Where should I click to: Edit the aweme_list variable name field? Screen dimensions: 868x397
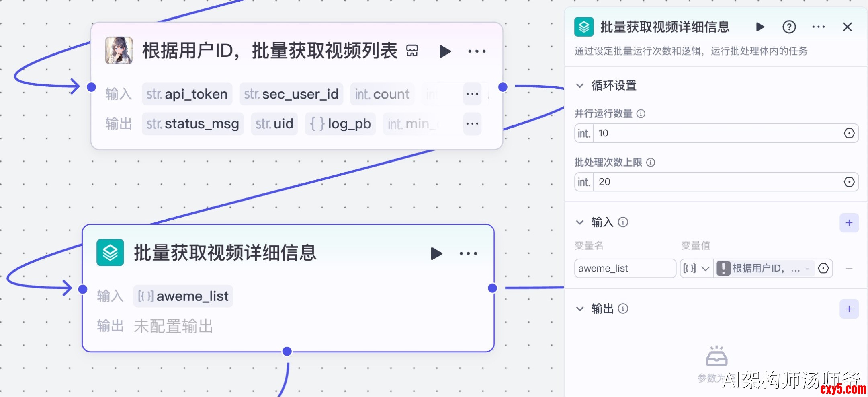tap(625, 268)
